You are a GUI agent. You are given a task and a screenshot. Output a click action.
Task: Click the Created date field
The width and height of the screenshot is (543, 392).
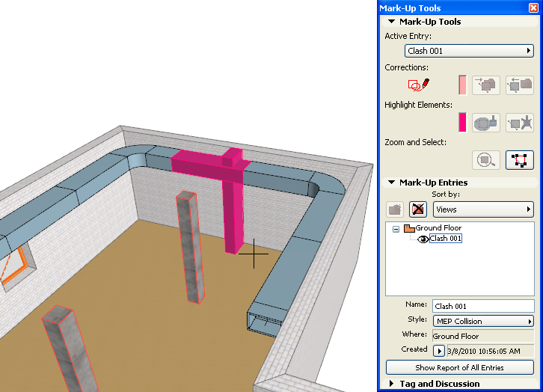[491, 351]
